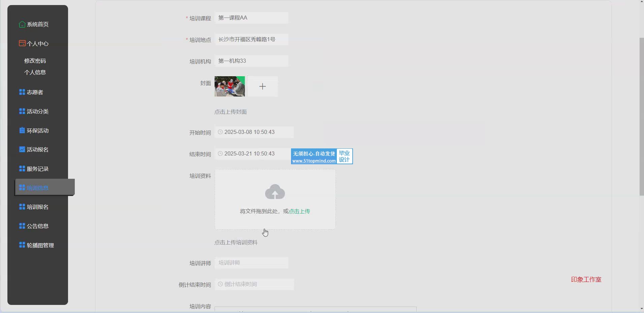Click the 51topmind.com advertisement banner
Image resolution: width=644 pixels, height=313 pixels.
point(322,156)
